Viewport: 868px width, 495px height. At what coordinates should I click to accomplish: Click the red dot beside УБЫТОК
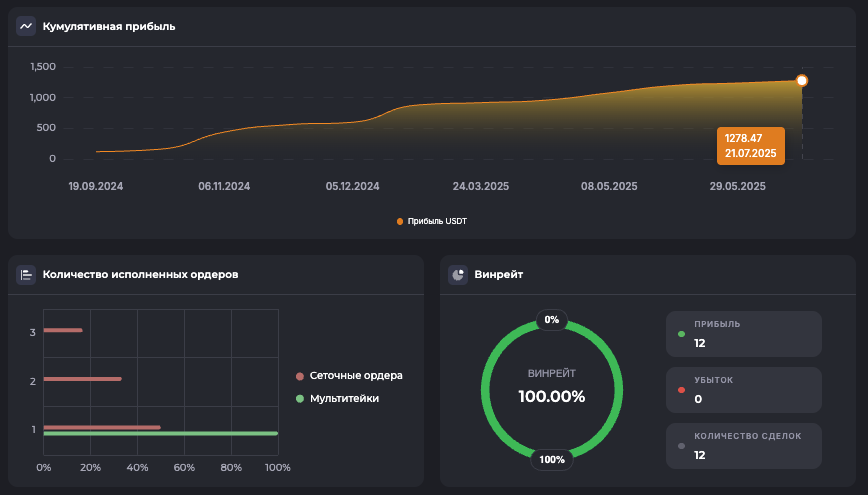tap(681, 390)
